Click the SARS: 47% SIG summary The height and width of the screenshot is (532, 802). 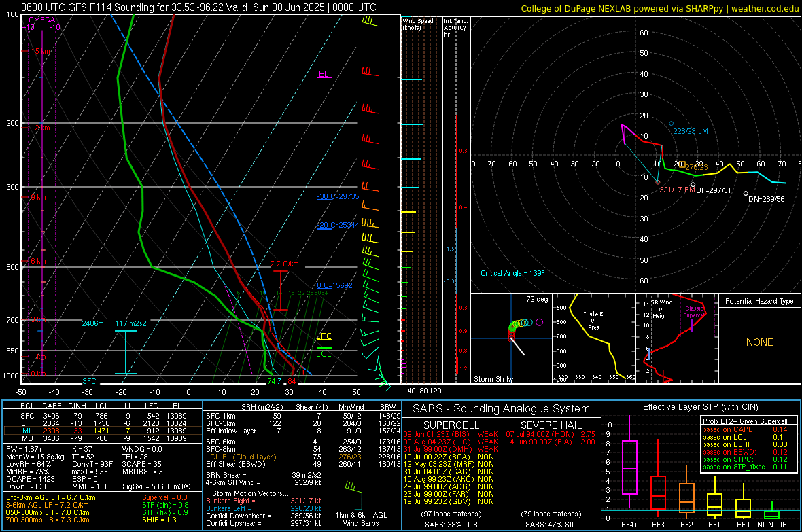551,525
